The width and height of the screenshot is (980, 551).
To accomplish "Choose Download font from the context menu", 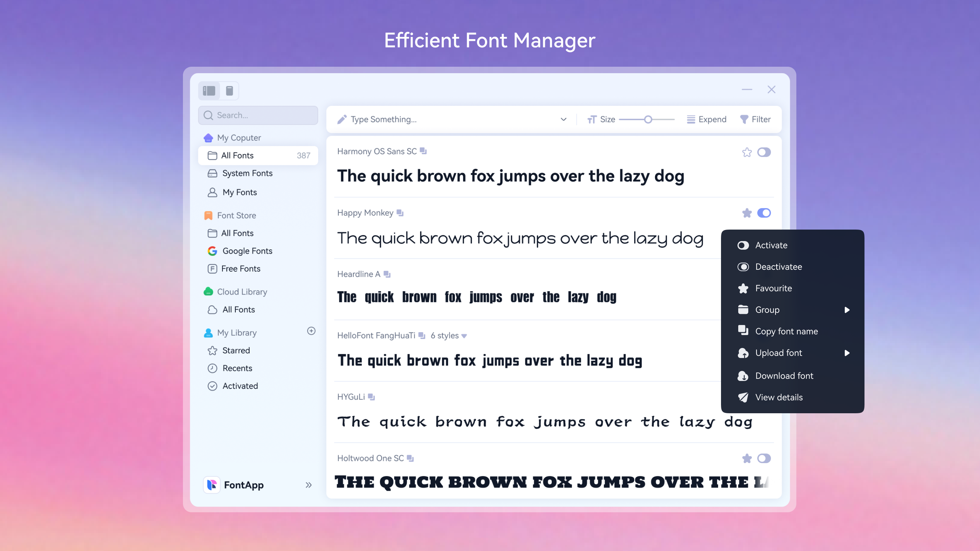I will click(785, 376).
